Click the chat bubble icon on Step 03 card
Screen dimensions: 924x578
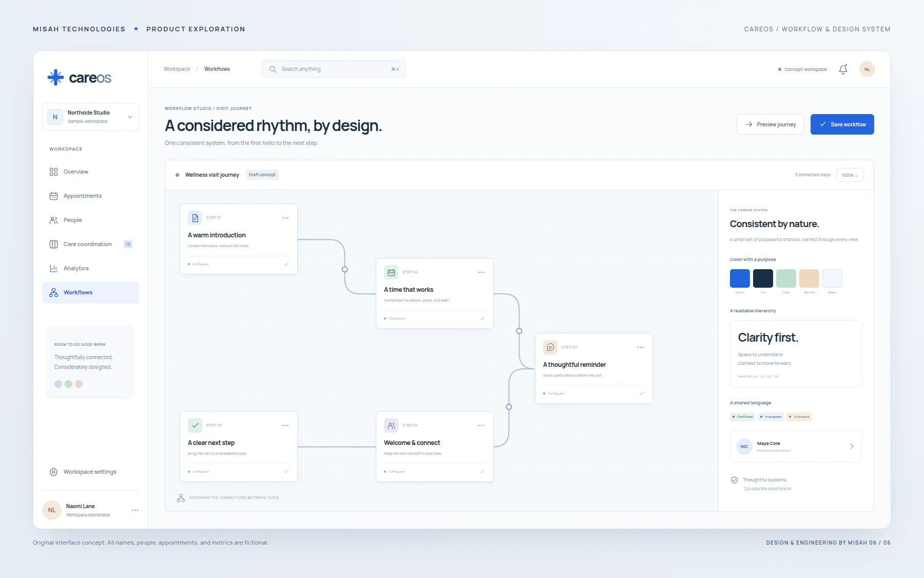click(550, 347)
